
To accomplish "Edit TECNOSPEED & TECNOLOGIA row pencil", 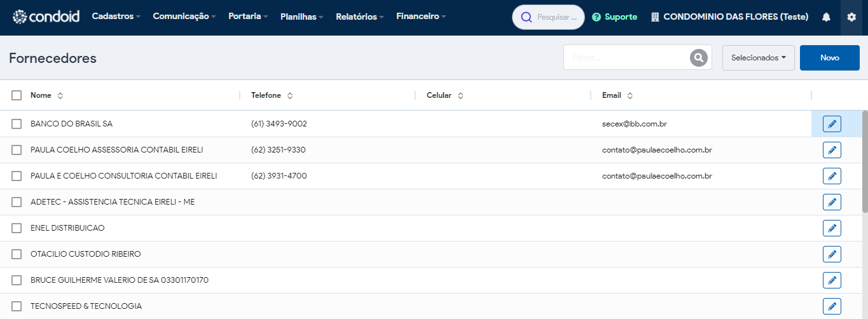I will [x=832, y=306].
